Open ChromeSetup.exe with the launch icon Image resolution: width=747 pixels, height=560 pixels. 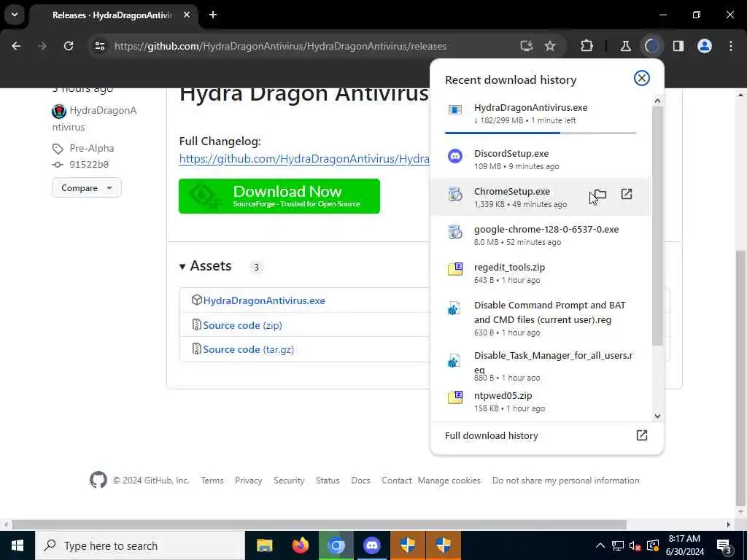click(x=627, y=194)
